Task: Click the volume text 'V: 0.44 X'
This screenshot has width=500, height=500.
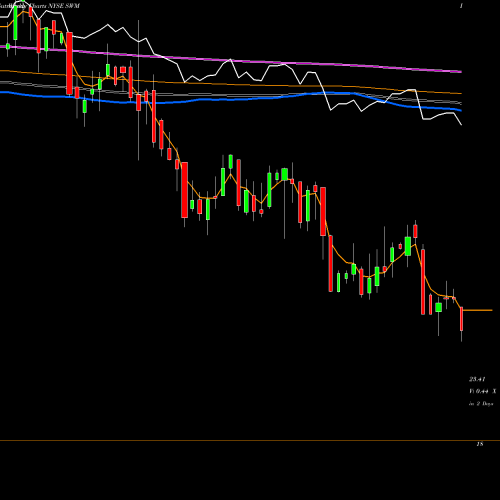Action: click(482, 391)
